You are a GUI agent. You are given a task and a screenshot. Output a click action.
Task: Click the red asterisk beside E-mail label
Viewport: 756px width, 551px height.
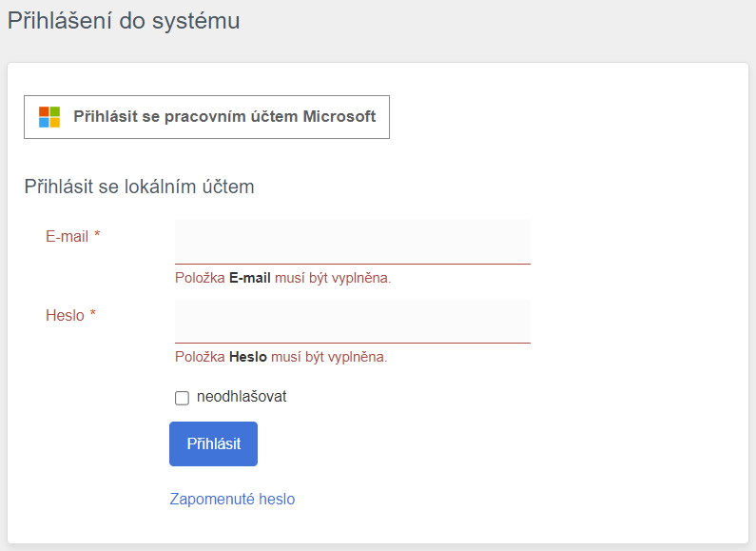(x=97, y=236)
